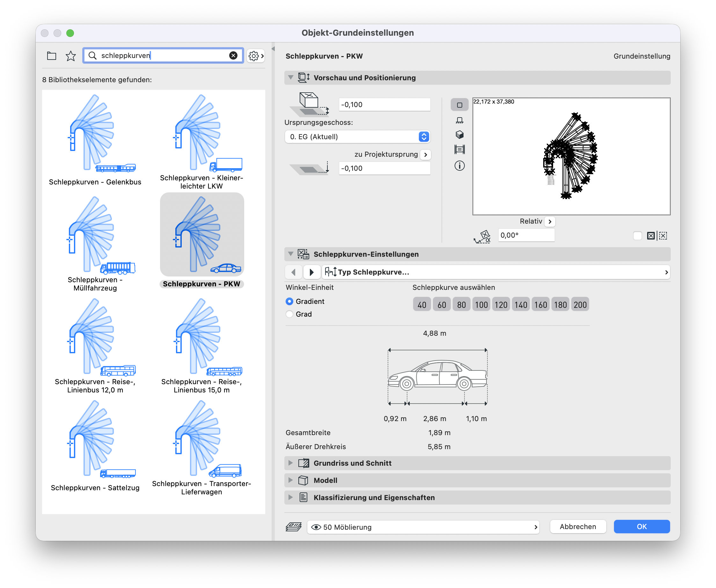Click Grundeinstellung label at top right
The height and width of the screenshot is (588, 716).
click(x=642, y=56)
